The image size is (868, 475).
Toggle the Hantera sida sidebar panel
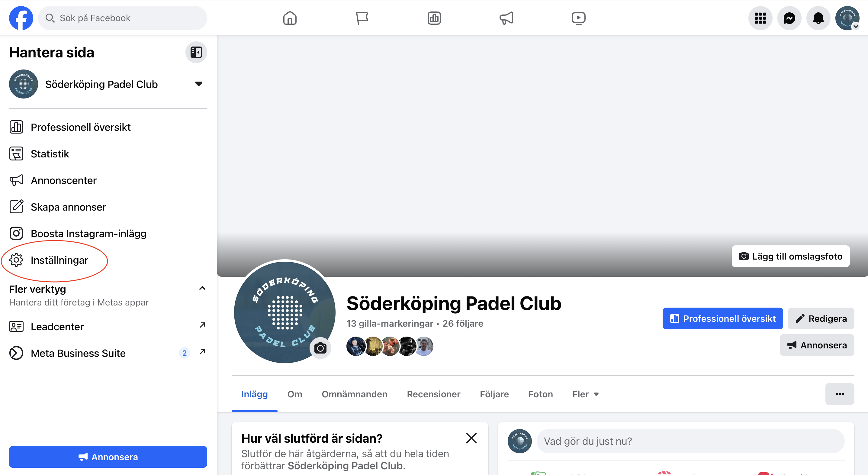click(x=196, y=52)
